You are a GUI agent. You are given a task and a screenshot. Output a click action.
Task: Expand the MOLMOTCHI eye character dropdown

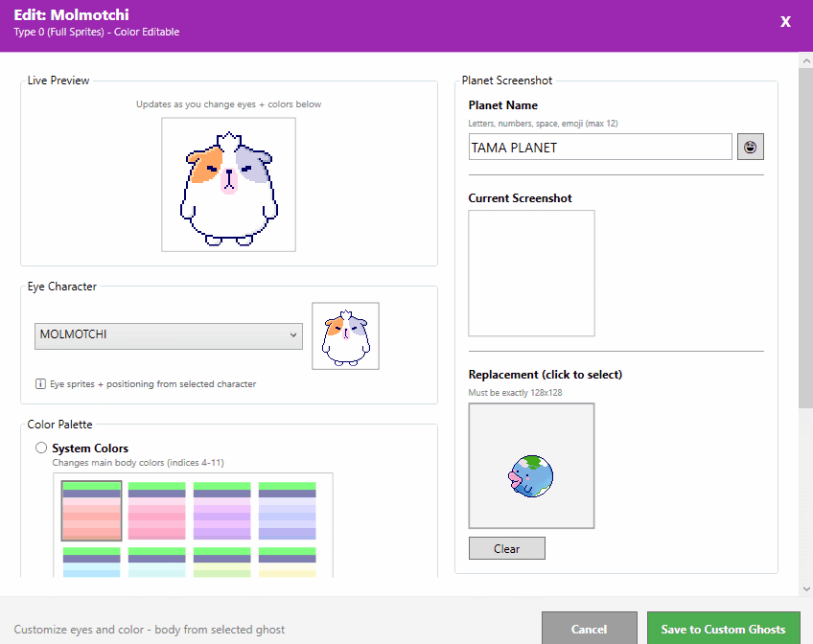[169, 335]
